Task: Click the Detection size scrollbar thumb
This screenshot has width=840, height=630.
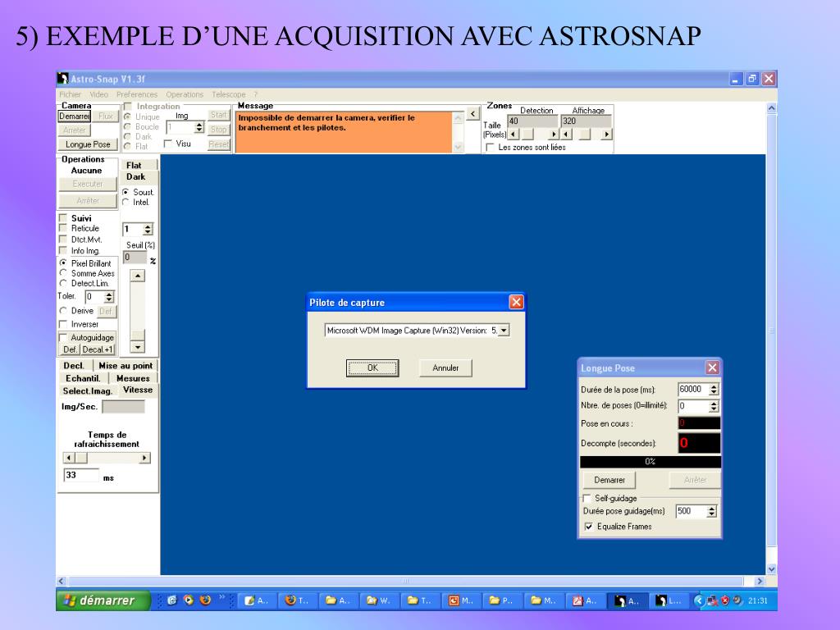Action: click(527, 135)
